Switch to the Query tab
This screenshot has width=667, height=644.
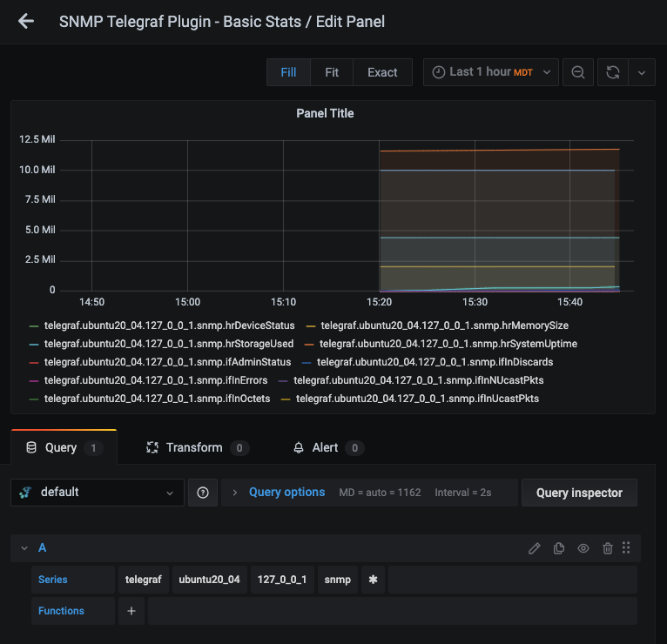click(64, 447)
